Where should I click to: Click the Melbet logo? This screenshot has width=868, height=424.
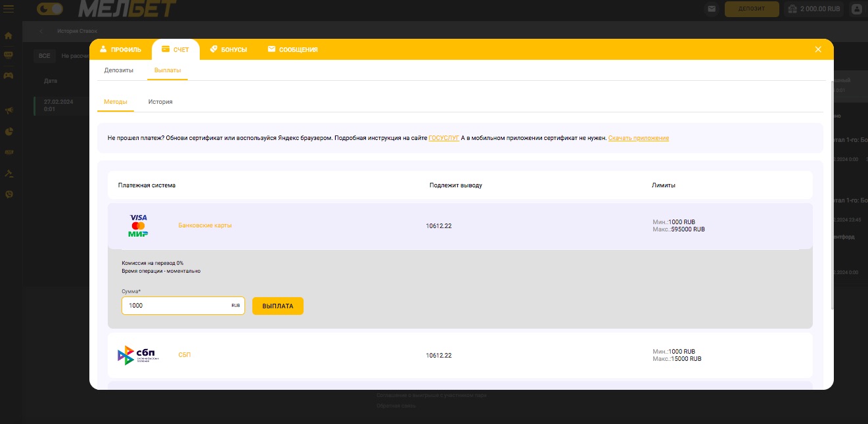pos(127,9)
